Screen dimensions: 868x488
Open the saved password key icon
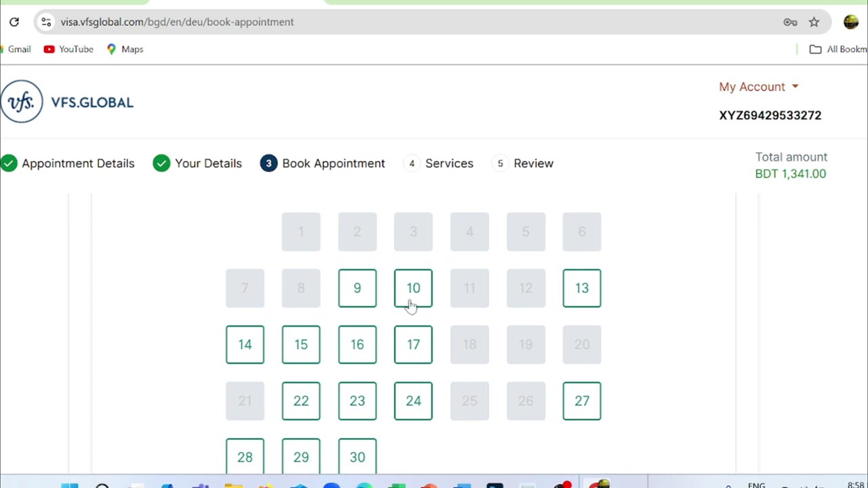[790, 22]
